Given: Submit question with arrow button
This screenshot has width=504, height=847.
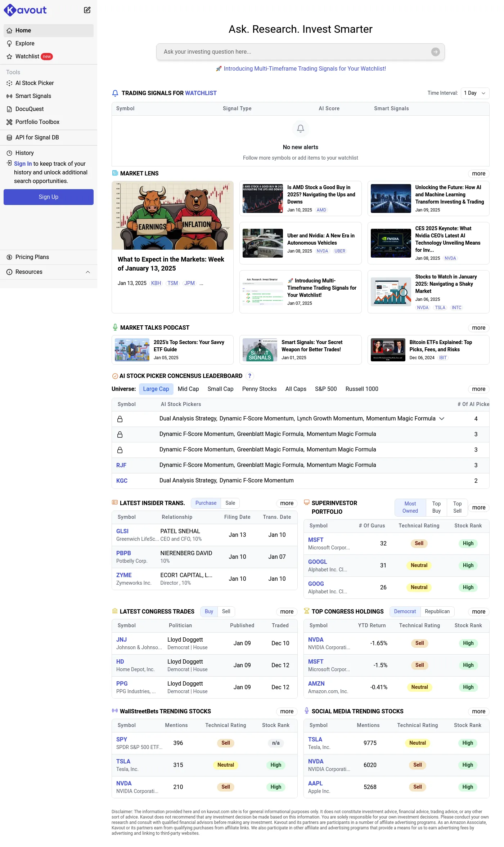Looking at the screenshot, I should tap(436, 52).
